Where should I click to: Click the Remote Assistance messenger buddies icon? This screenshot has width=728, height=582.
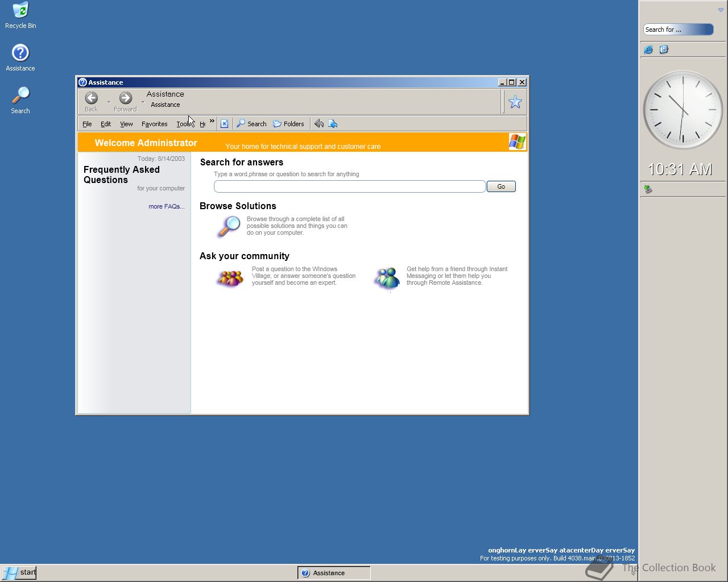pyautogui.click(x=387, y=278)
